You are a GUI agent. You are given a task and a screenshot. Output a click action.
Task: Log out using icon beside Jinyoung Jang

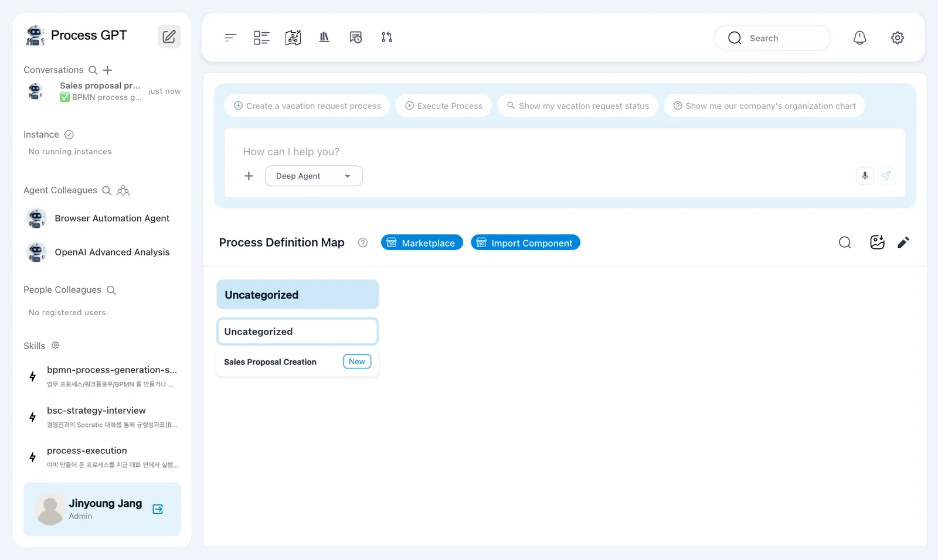click(158, 509)
